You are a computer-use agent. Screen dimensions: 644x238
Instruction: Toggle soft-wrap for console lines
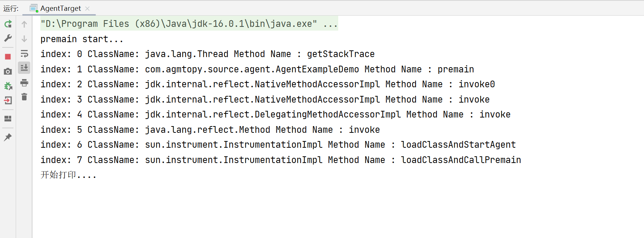[x=24, y=54]
